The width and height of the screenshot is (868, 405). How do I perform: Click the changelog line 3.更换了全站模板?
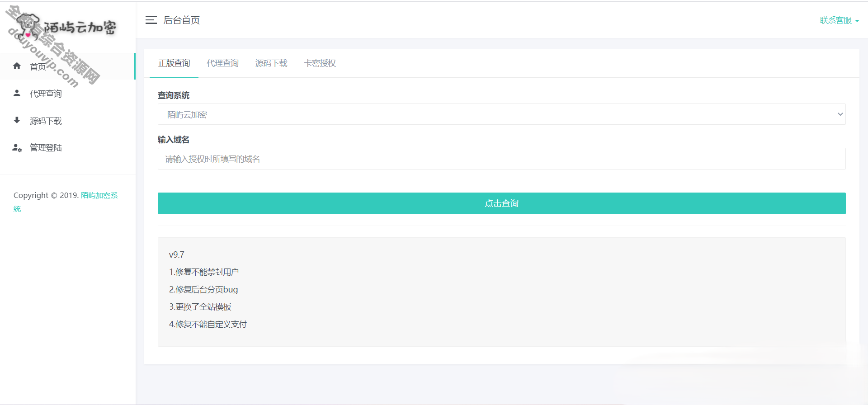point(200,306)
